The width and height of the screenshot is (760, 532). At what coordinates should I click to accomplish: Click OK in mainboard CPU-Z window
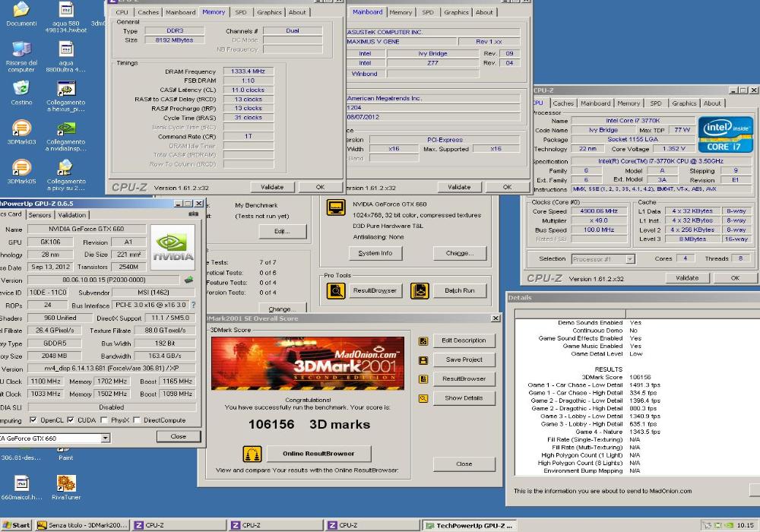click(x=507, y=187)
